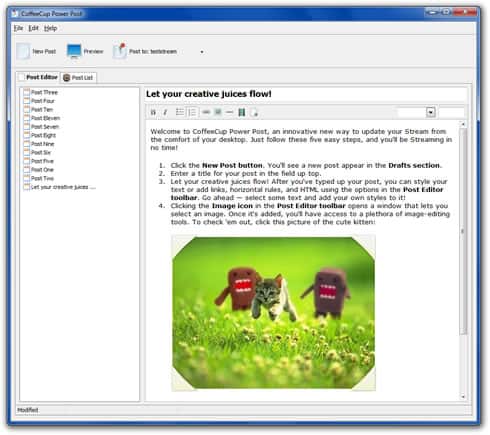Select Post Seven in the post list
Screen dimensions: 490x435
tap(41, 127)
